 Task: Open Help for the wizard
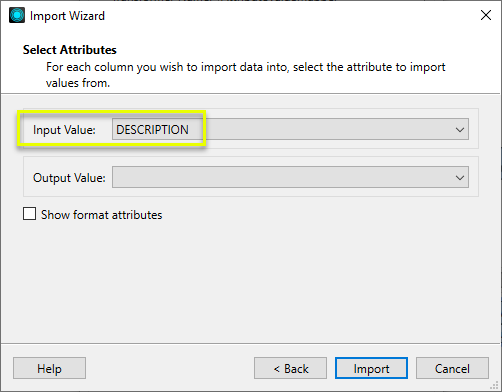(x=49, y=368)
